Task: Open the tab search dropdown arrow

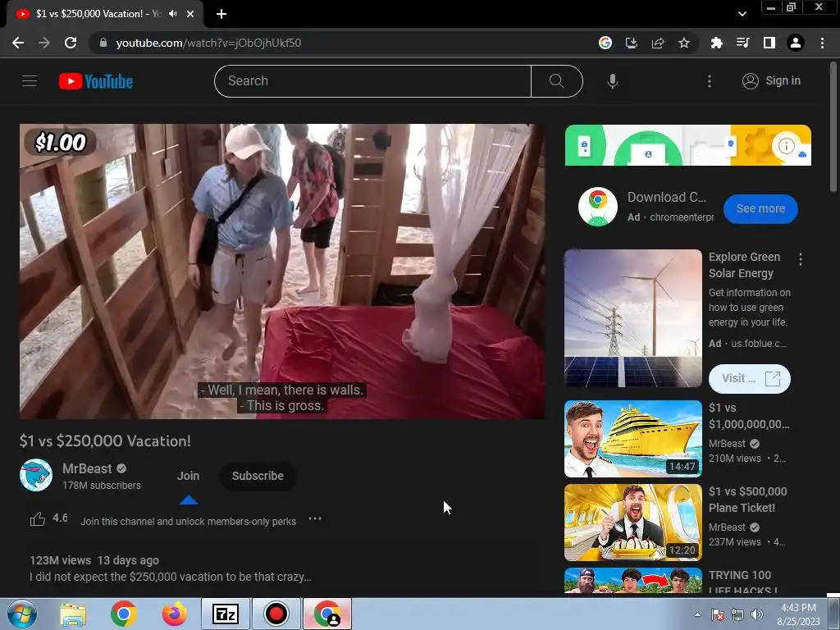Action: 742,14
